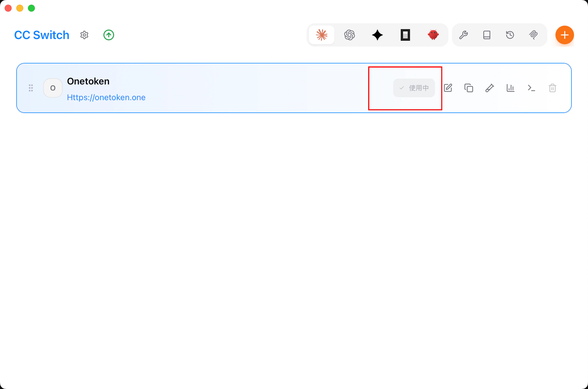
Task: Edit the Onetoken provider
Action: click(448, 88)
